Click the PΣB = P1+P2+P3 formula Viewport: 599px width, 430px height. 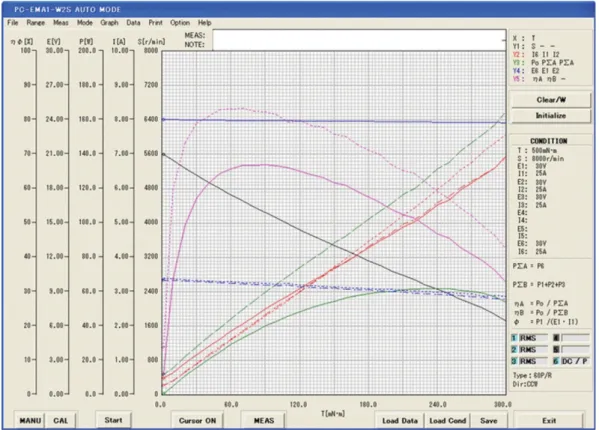539,285
